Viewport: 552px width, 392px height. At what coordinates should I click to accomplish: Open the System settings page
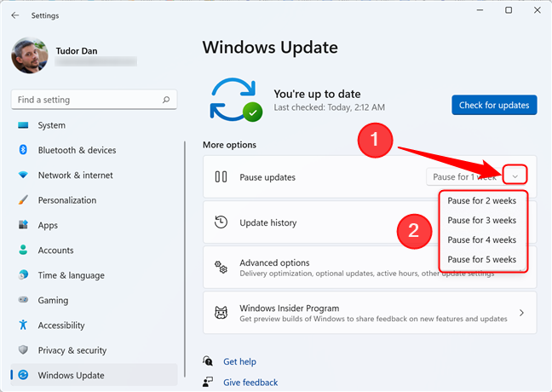[95, 125]
